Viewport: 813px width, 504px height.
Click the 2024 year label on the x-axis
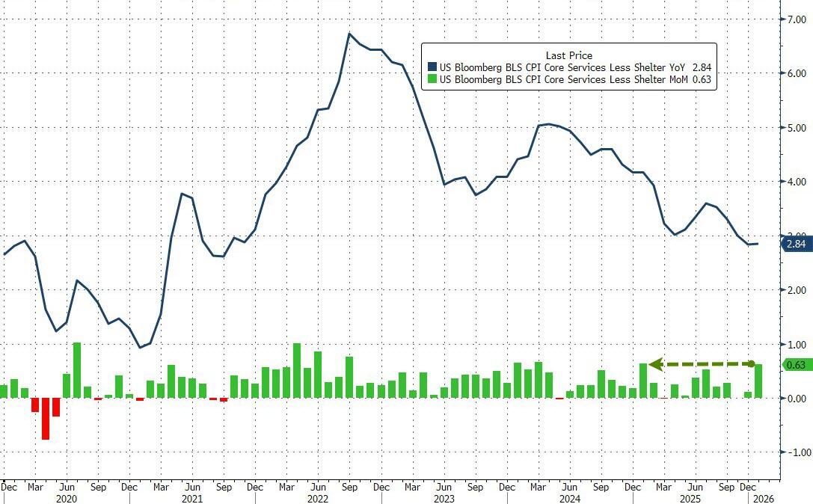(569, 498)
